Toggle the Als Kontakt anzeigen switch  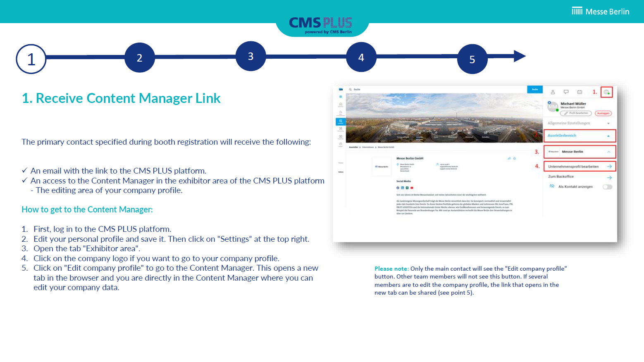point(608,187)
